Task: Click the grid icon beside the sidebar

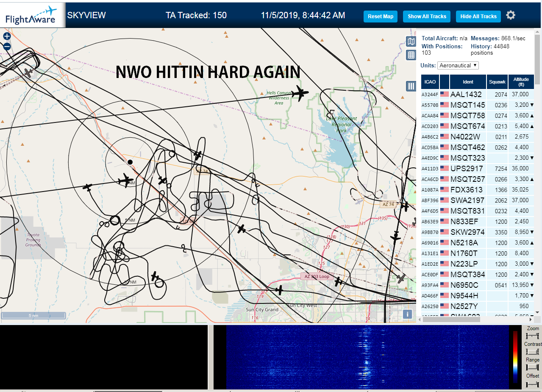Action: point(411,55)
